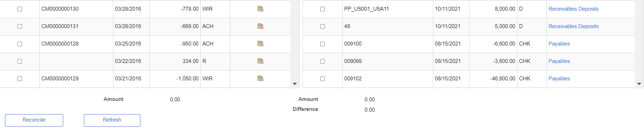The image size is (644, 128).
Task: Open Payables link for check 009100
Action: point(559,44)
